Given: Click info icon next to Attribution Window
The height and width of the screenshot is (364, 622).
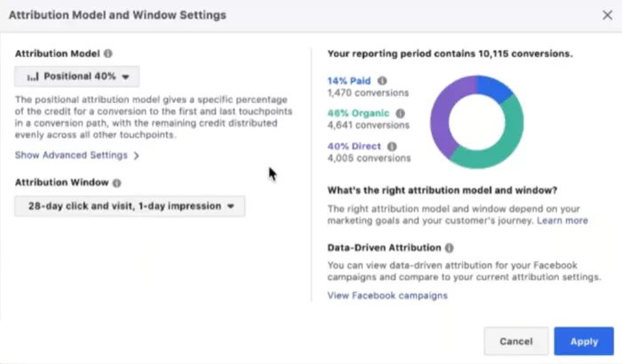Looking at the screenshot, I should point(116,183).
